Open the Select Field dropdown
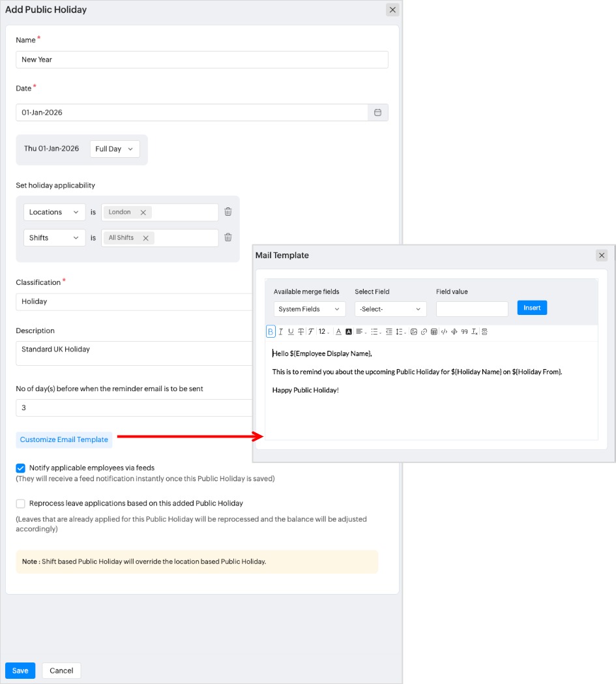The image size is (616, 684). click(x=390, y=309)
